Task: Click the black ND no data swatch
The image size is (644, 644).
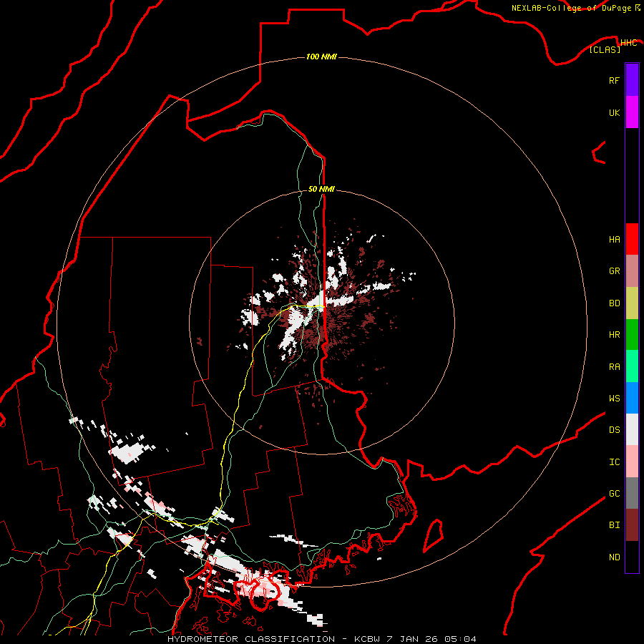Action: coord(632,557)
